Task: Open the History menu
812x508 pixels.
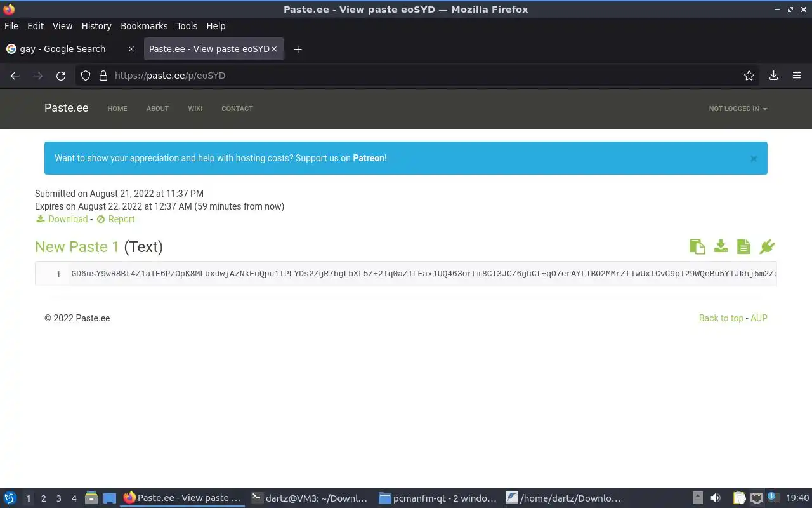Action: [x=96, y=26]
